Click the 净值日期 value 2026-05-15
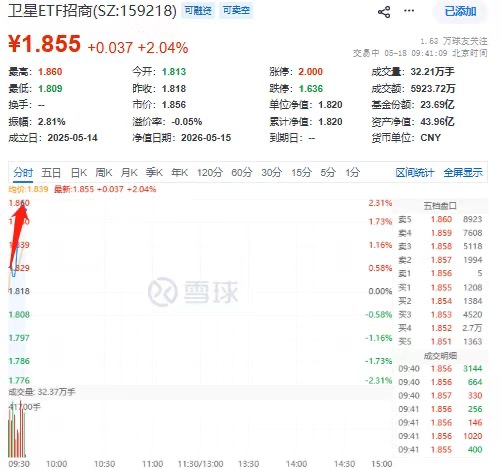This screenshot has width=501, height=470. click(x=206, y=138)
